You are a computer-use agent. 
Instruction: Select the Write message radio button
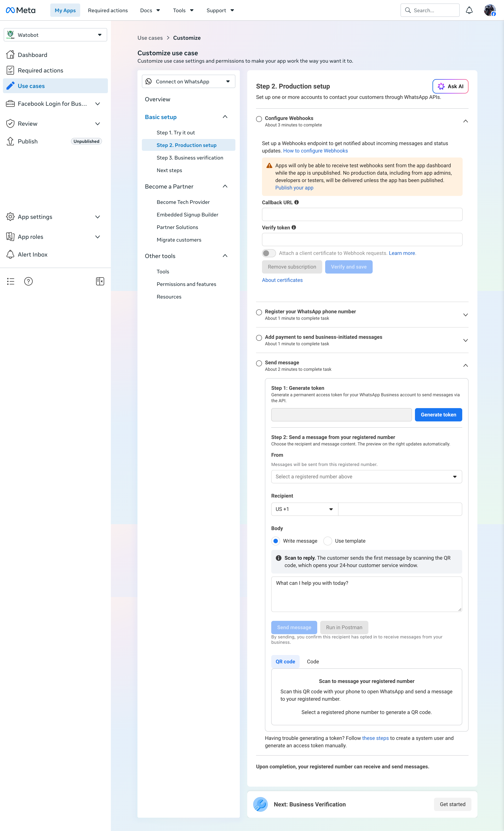pos(276,541)
